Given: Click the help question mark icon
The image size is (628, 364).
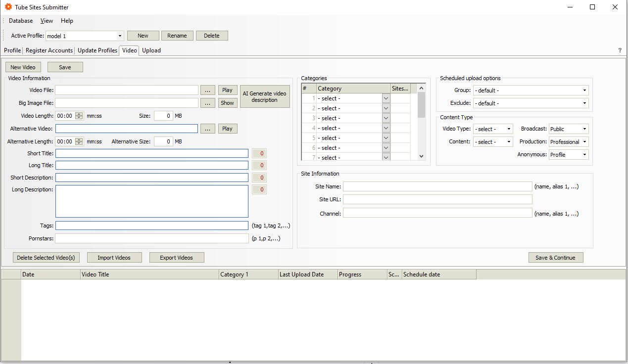Looking at the screenshot, I should 620,50.
